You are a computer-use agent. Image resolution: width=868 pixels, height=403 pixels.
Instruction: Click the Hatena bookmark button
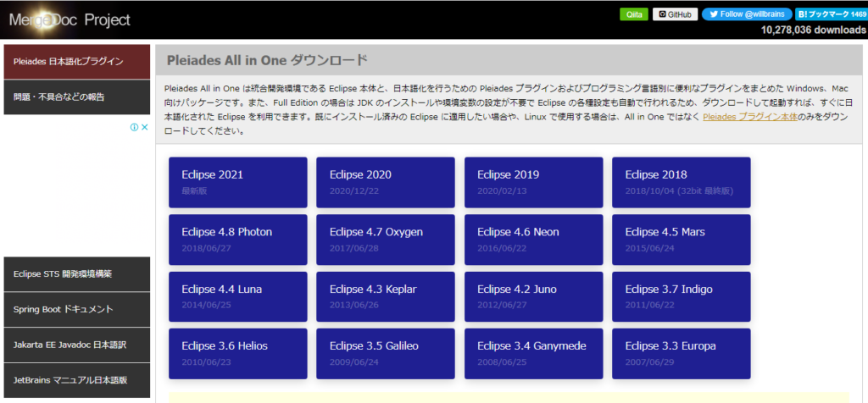click(831, 14)
